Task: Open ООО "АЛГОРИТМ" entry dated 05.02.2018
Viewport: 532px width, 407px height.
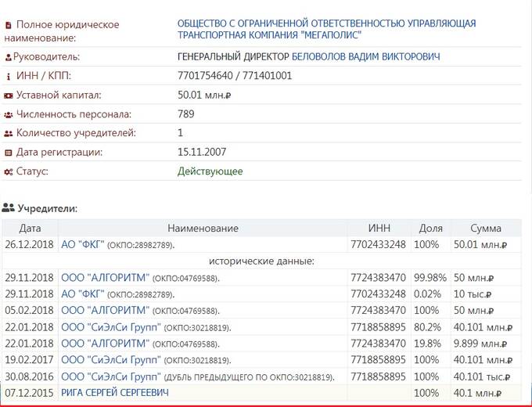Action: (105, 310)
